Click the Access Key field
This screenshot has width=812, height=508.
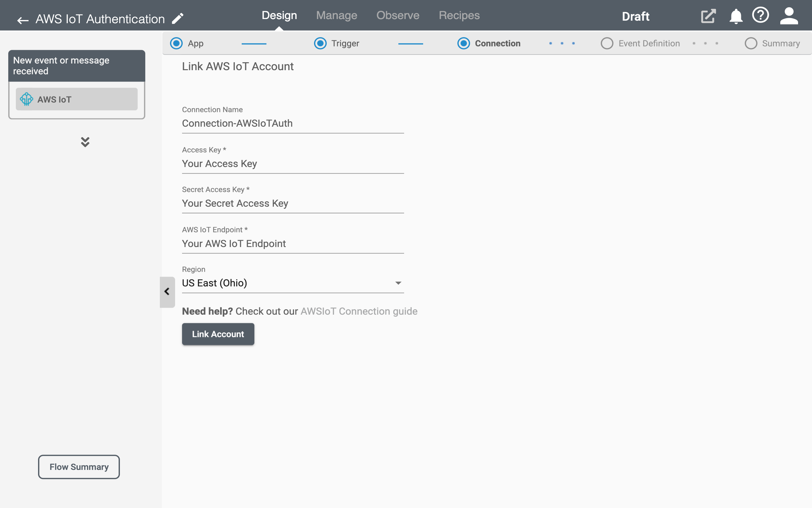click(293, 164)
